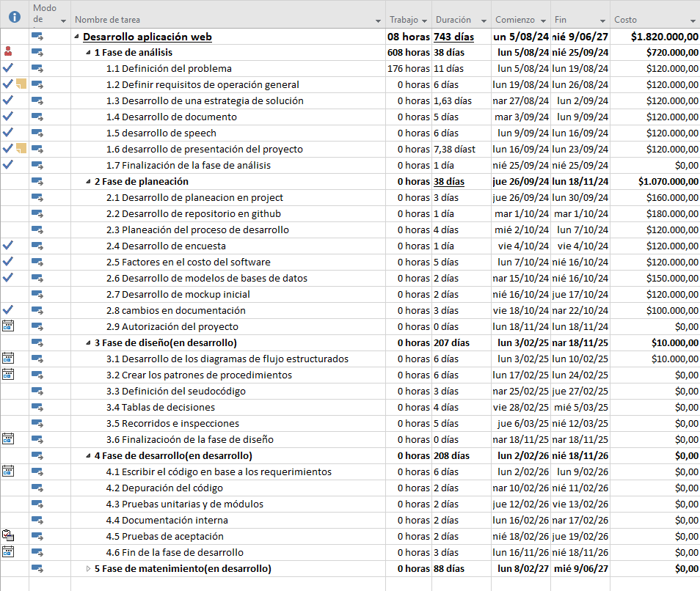700x591 pixels.
Task: Click the calendar constraint icon for task 2.9
Action: tap(8, 326)
